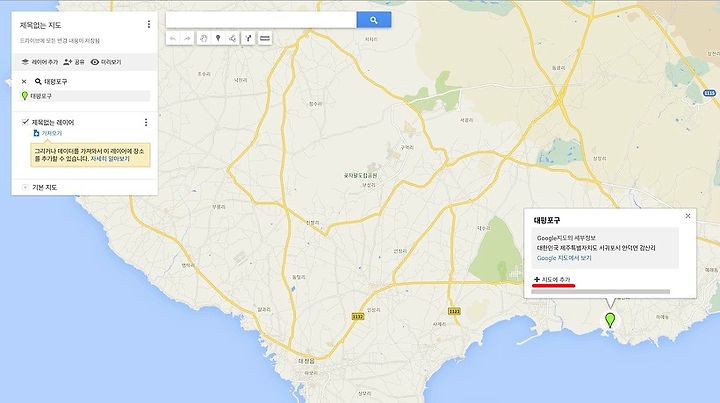Screen dimensions: 720x403
Task: Click the 1115 road shield at map edge
Action: (x=709, y=93)
